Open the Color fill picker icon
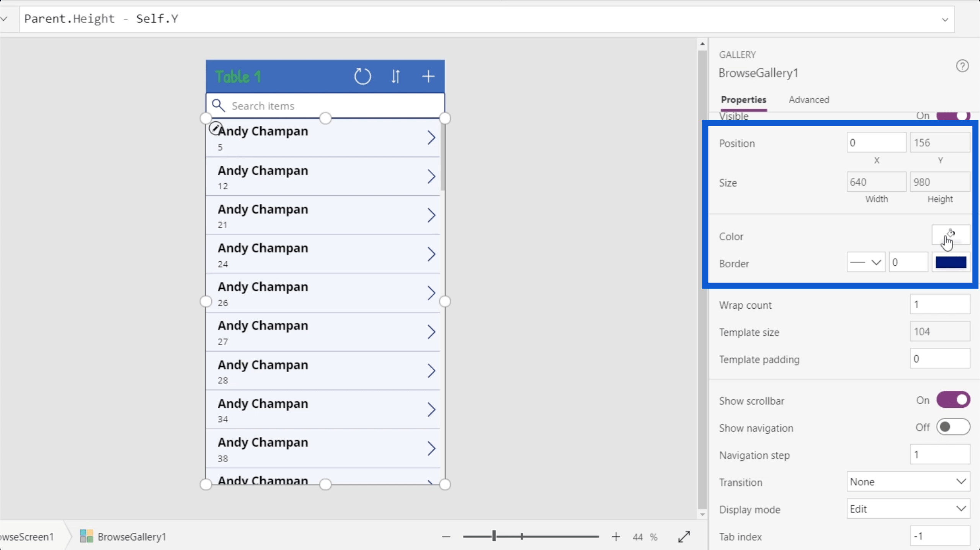This screenshot has width=980, height=550. click(x=951, y=234)
